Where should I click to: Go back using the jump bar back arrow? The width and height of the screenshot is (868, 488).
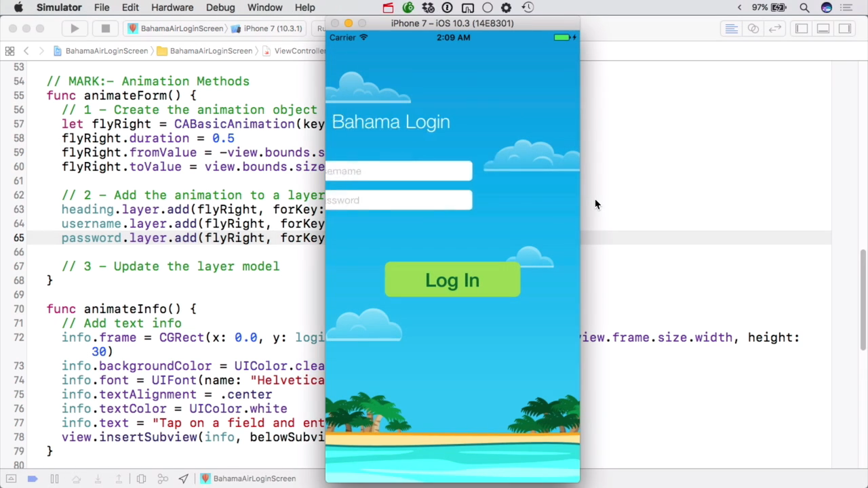26,50
